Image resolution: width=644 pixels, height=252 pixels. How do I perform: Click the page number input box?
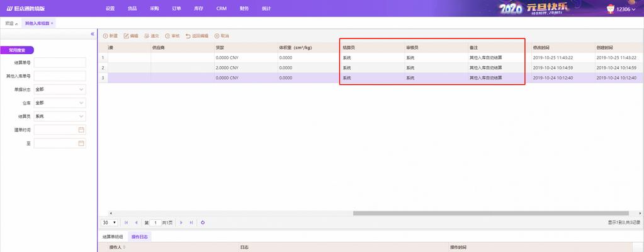click(155, 222)
